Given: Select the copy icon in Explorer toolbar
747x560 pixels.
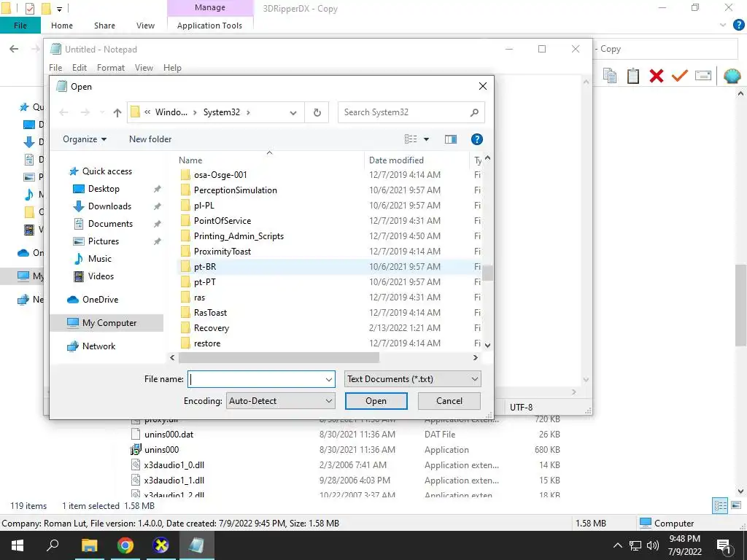Looking at the screenshot, I should [x=610, y=76].
